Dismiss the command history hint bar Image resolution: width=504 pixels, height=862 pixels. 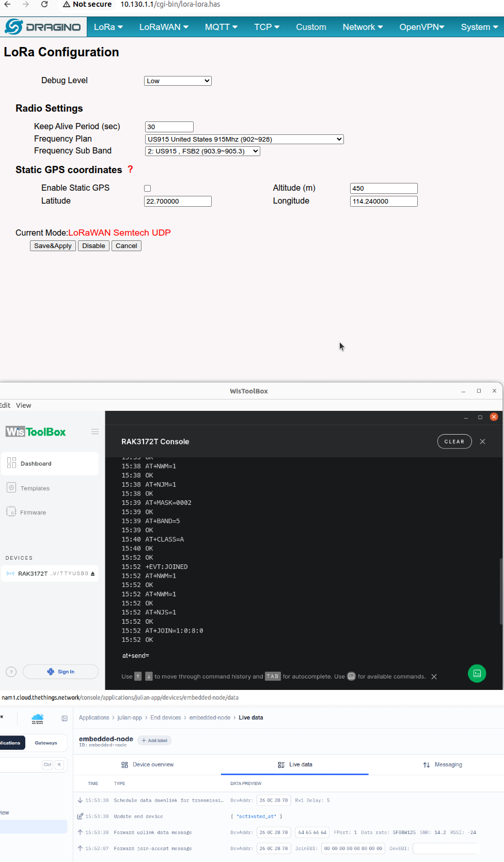(x=434, y=677)
